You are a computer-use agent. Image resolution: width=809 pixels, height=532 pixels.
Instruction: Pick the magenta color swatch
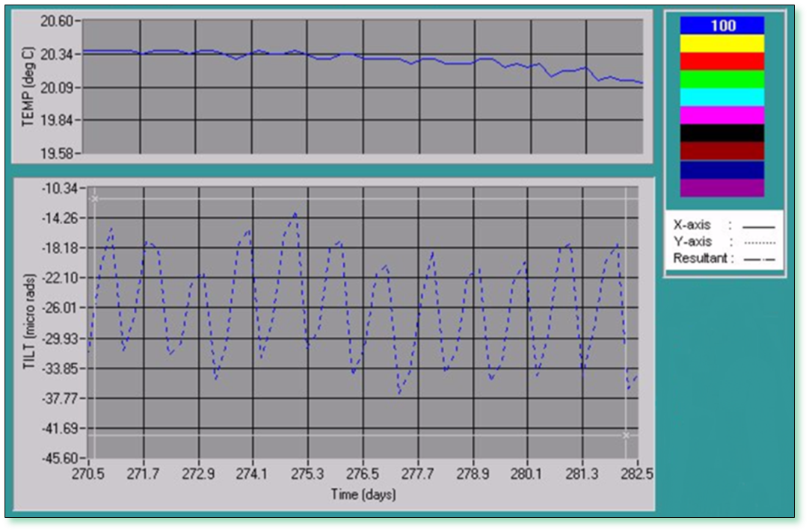[722, 115]
